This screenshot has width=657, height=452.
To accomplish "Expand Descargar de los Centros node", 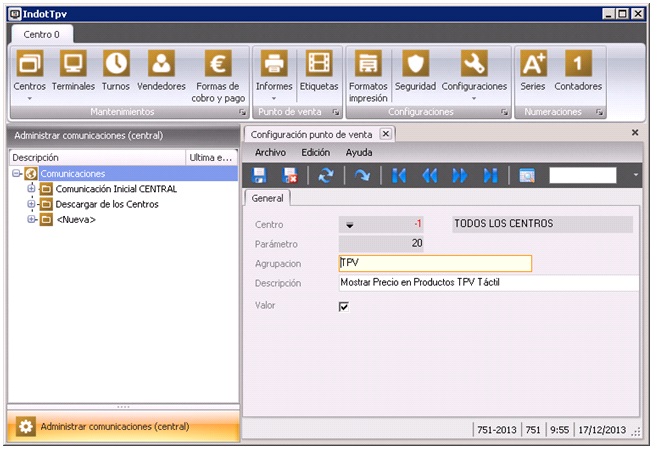I will tap(31, 204).
